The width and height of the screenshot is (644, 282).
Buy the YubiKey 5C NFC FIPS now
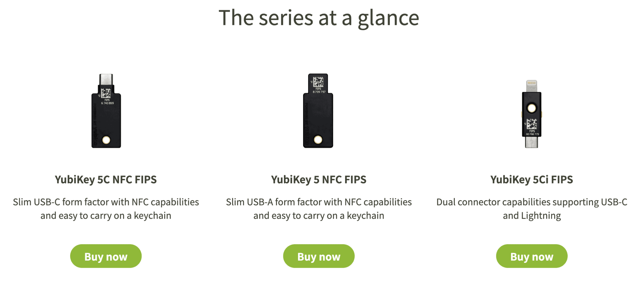(x=106, y=256)
